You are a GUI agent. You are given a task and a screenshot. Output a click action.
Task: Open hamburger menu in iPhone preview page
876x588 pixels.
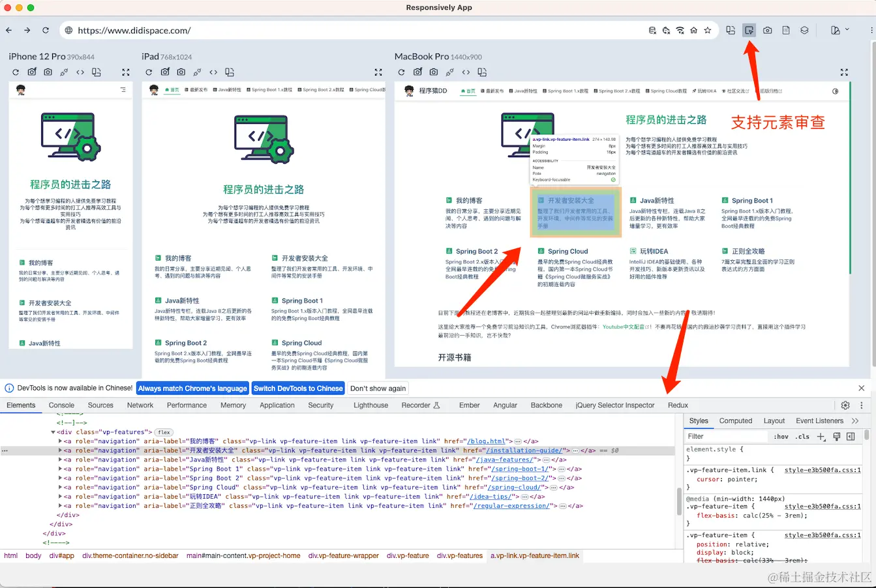click(123, 90)
